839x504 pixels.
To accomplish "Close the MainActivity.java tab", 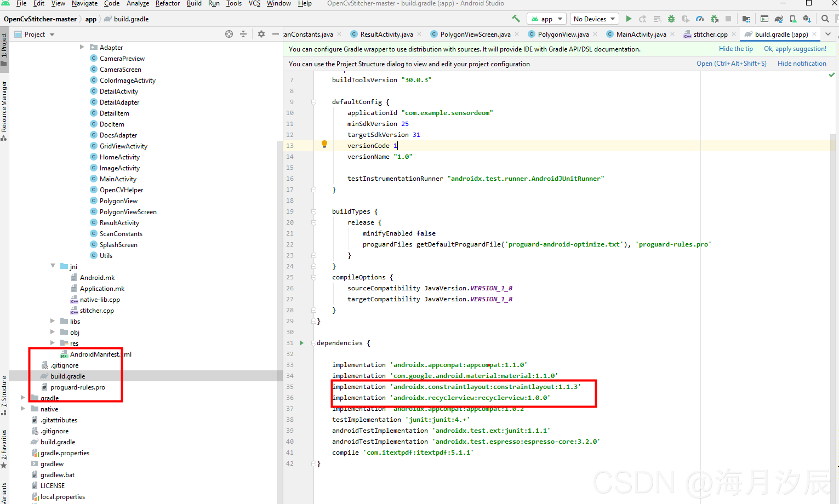I will (672, 34).
